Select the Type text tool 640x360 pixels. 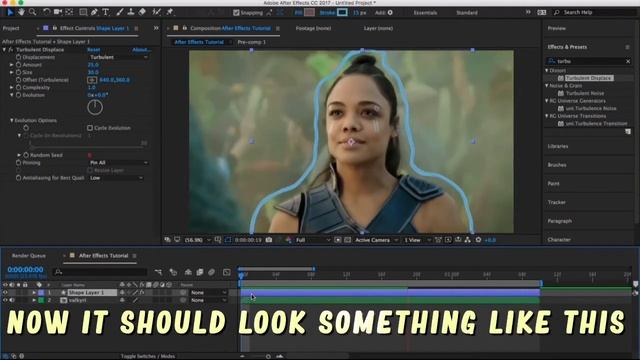[106, 12]
